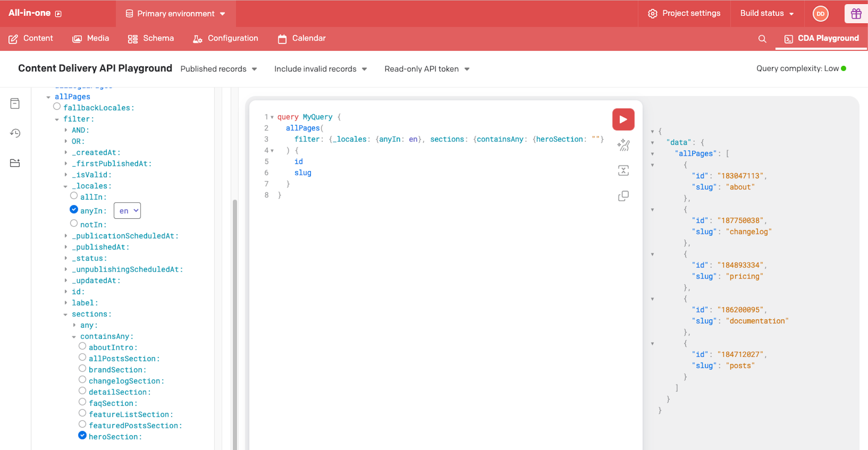
Task: Click the Calendar icon
Action: (x=282, y=39)
